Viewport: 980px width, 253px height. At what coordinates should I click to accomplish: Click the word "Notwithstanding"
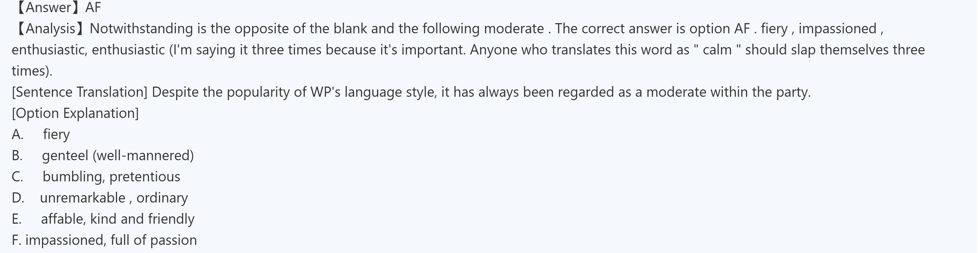(x=141, y=29)
